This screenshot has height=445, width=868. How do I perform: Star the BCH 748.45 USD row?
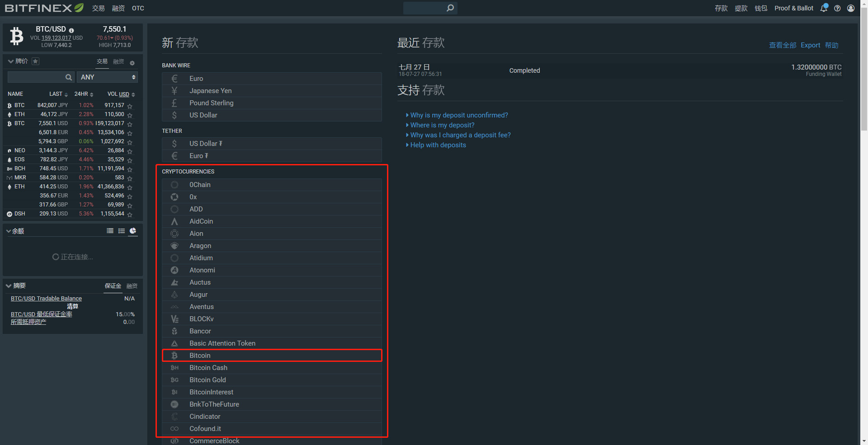[130, 169]
